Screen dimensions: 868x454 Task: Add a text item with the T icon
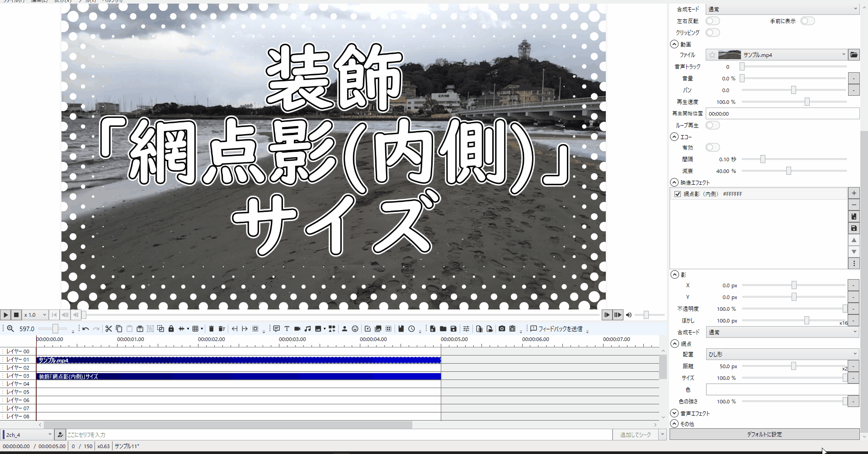pyautogui.click(x=287, y=329)
